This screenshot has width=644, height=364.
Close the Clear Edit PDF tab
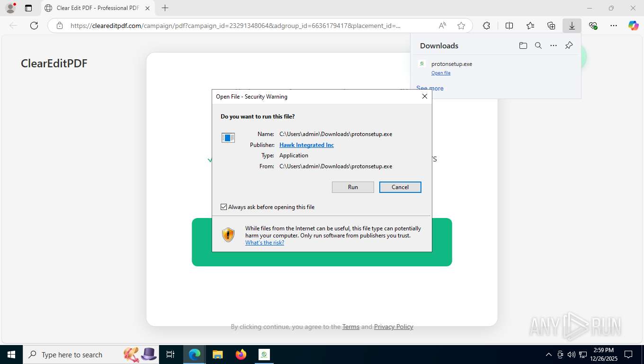click(147, 8)
